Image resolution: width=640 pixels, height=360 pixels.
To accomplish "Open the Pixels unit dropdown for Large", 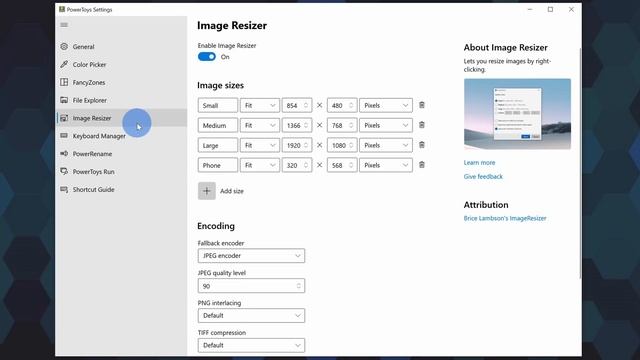I will coord(386,145).
